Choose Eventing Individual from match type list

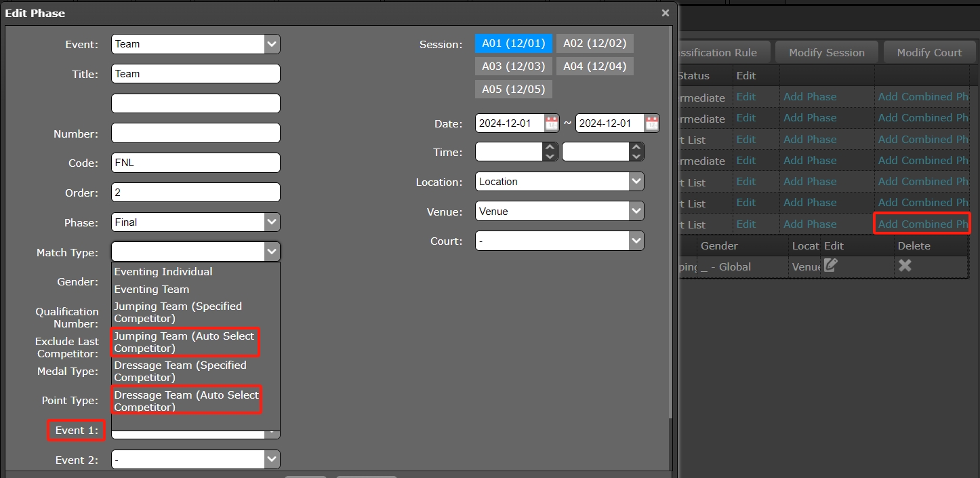[x=163, y=271]
